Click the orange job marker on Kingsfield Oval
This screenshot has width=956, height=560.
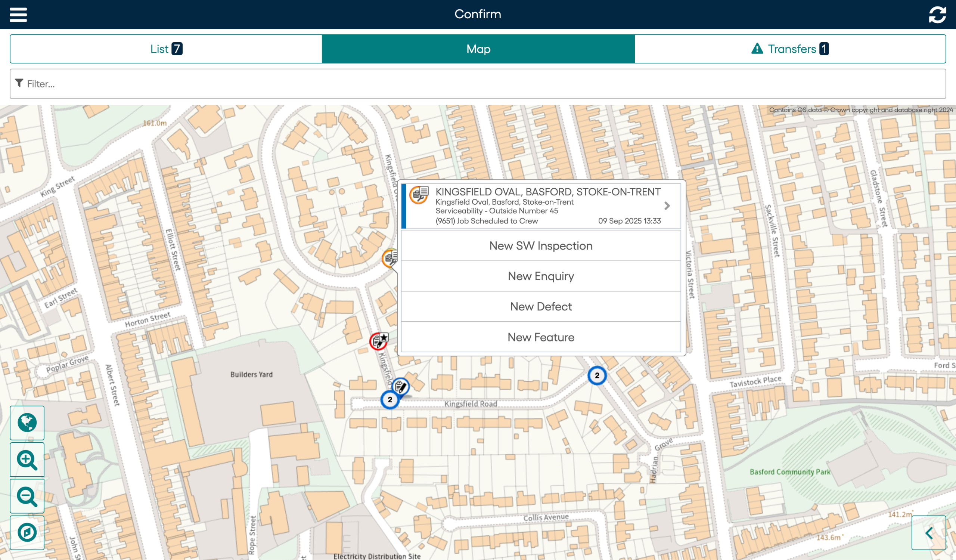pos(389,258)
